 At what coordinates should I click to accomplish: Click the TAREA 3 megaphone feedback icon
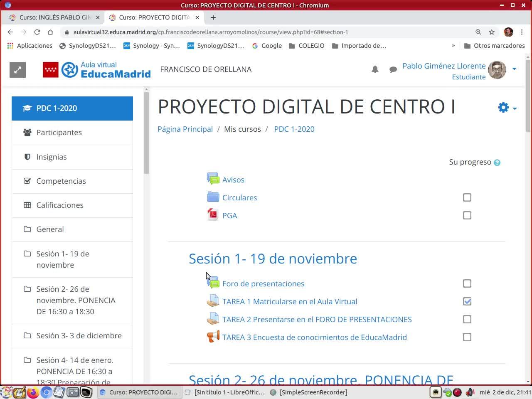[213, 337]
